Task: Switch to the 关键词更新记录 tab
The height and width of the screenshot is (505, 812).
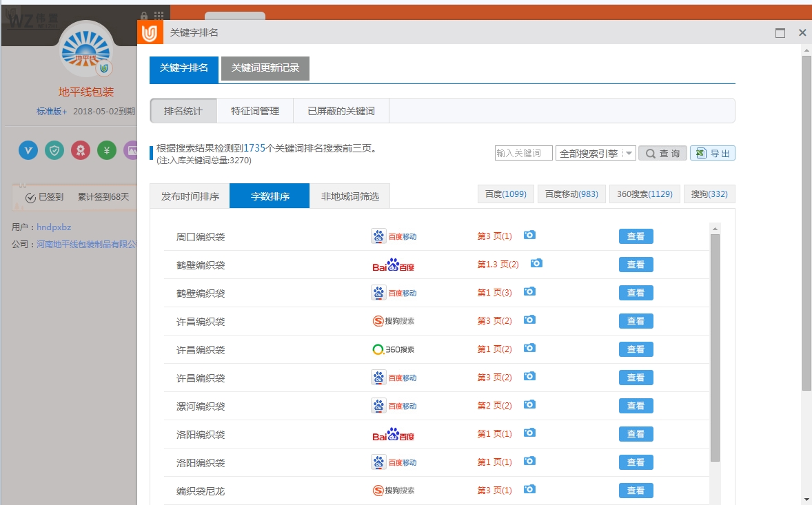Action: tap(265, 69)
